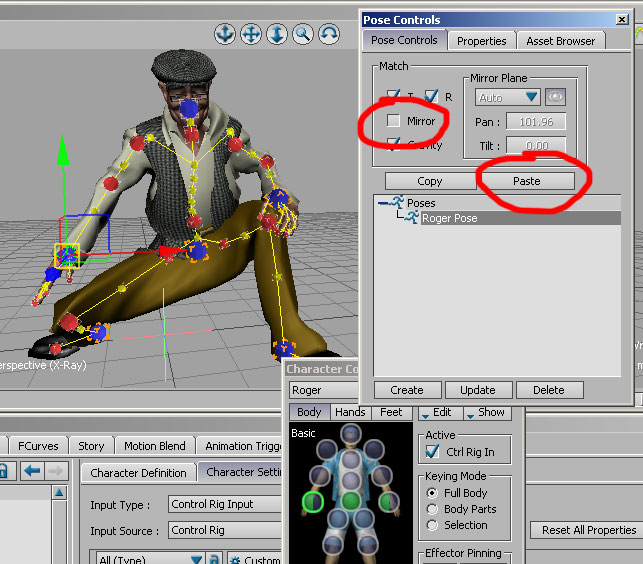Open the Roger character dropdown

324,390
